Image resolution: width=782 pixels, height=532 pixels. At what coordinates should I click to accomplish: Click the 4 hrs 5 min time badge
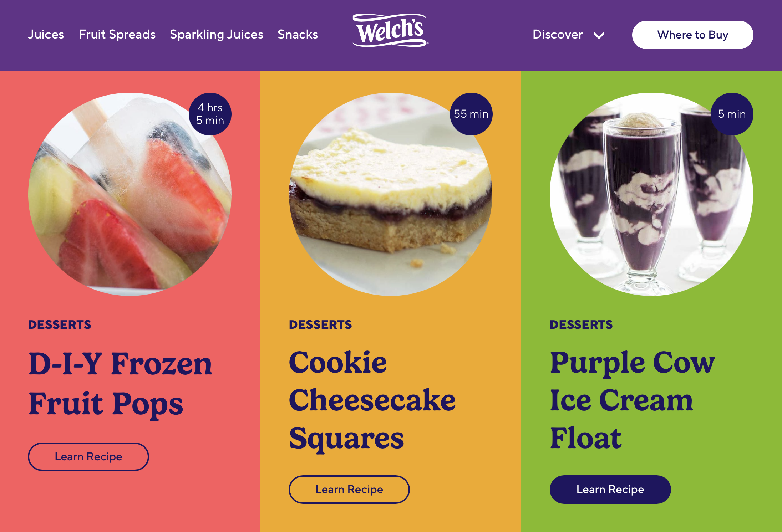210,114
